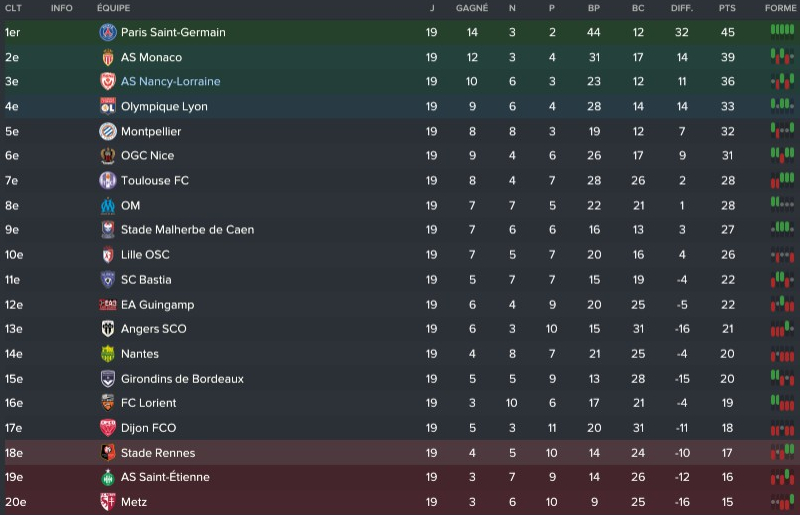Click the Nantes yellow club badge

(108, 353)
